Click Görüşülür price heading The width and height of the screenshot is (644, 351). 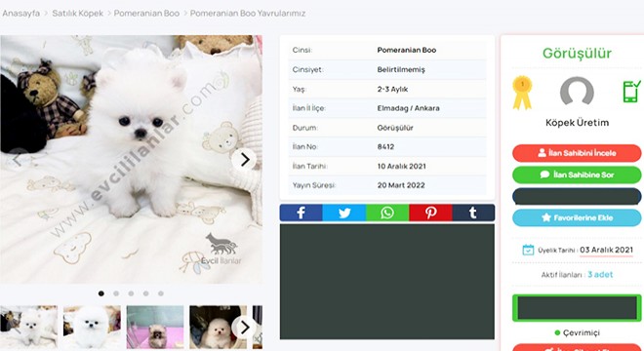coord(577,54)
